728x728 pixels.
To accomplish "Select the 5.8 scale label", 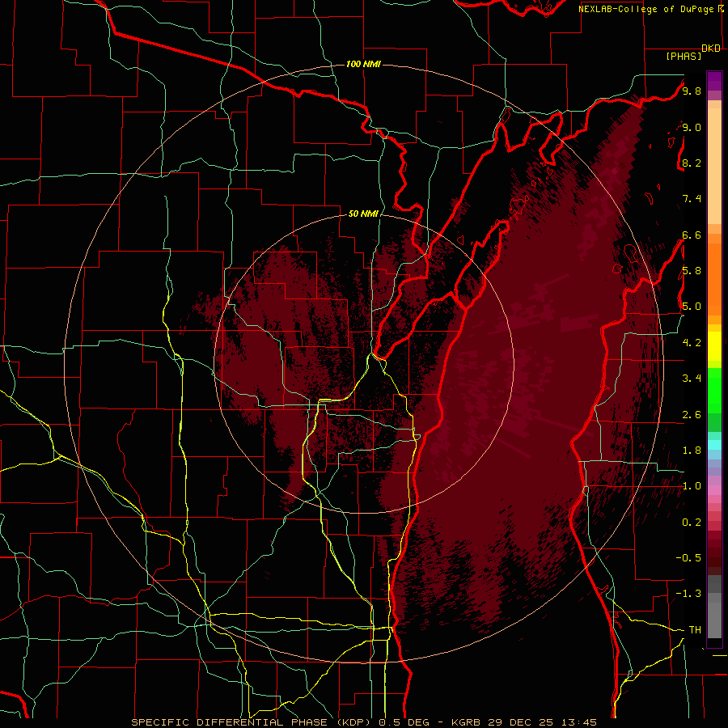I will 692,271.
